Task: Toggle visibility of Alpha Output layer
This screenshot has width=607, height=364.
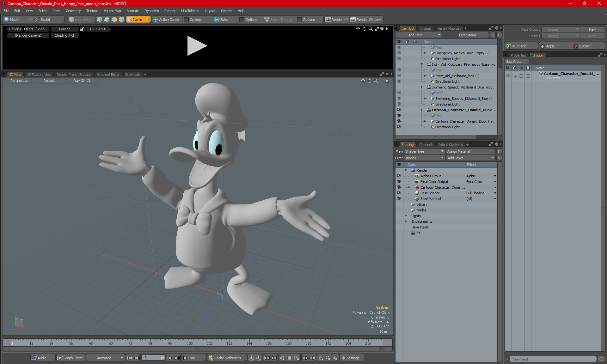Action: point(399,176)
